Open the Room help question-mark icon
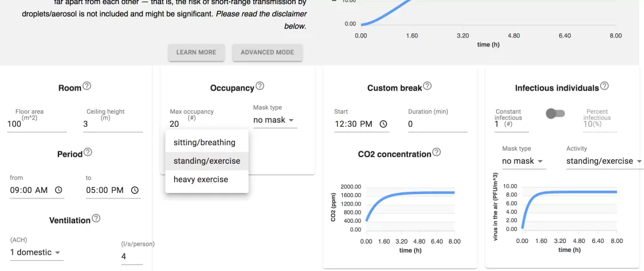The width and height of the screenshot is (644, 271). [86, 86]
